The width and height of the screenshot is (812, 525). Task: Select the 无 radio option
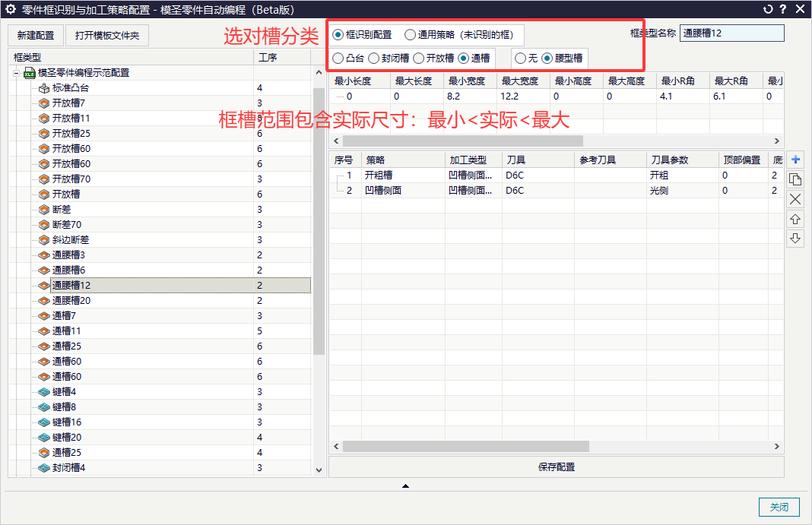point(521,59)
